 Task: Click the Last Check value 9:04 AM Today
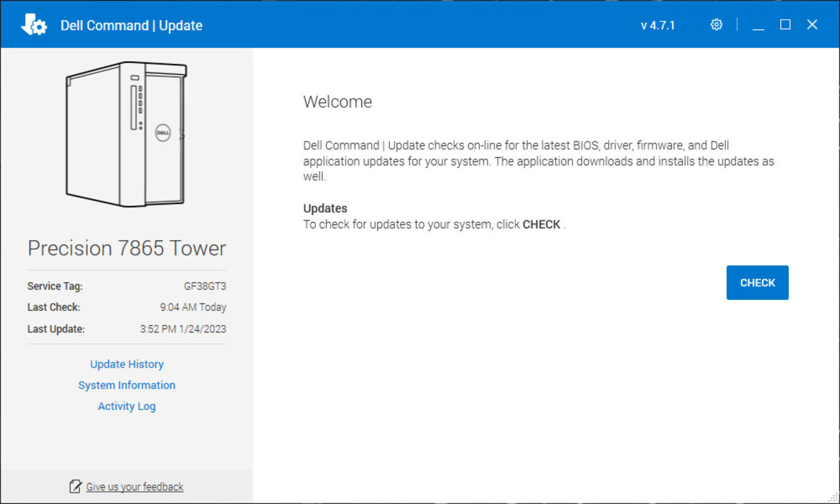click(193, 307)
